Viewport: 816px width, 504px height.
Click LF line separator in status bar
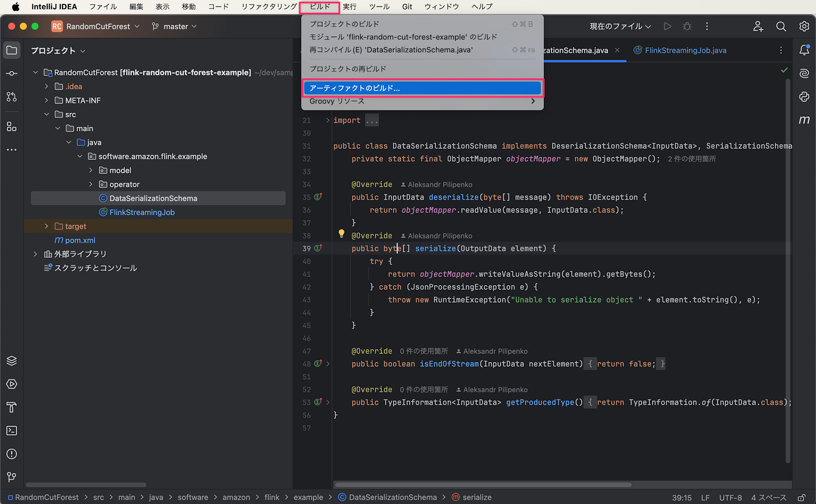point(705,497)
